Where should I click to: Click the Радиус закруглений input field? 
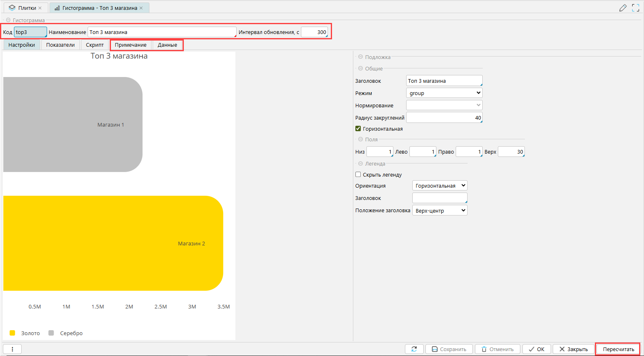click(x=444, y=118)
